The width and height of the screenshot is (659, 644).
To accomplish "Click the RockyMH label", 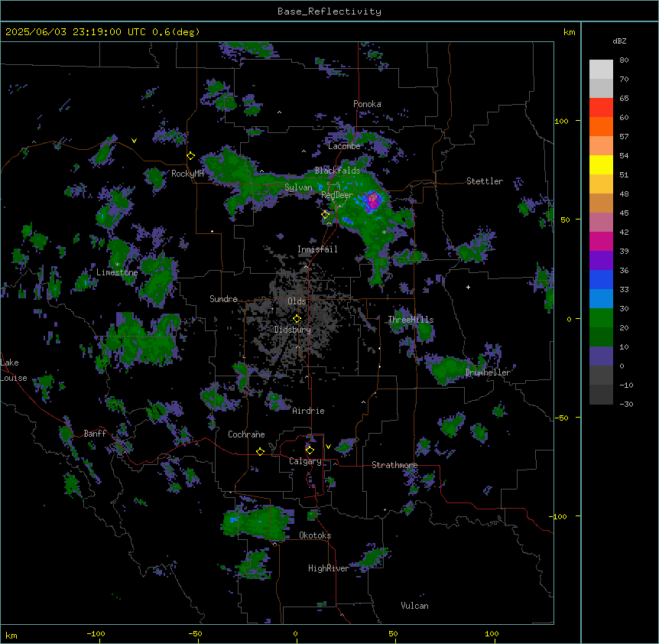I will point(187,174).
